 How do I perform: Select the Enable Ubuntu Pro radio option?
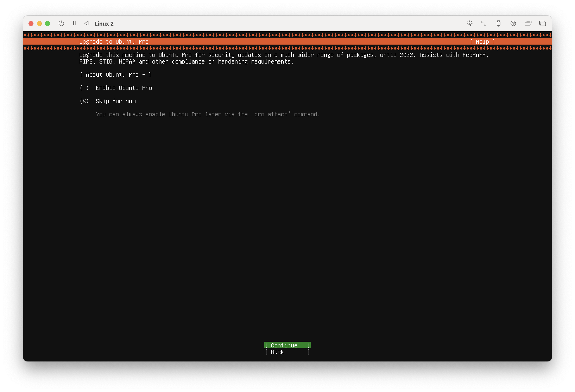tap(84, 88)
